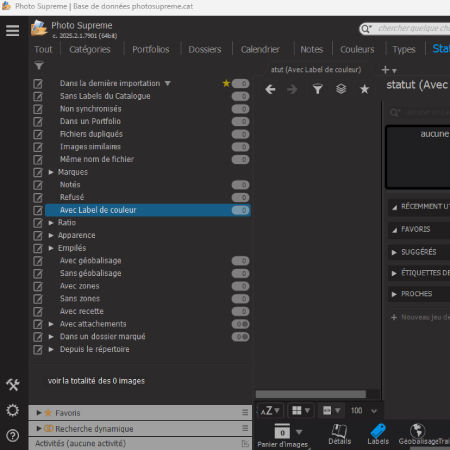The image size is (450, 450).
Task: Click voir la totalité des 0 images
Action: pos(96,381)
